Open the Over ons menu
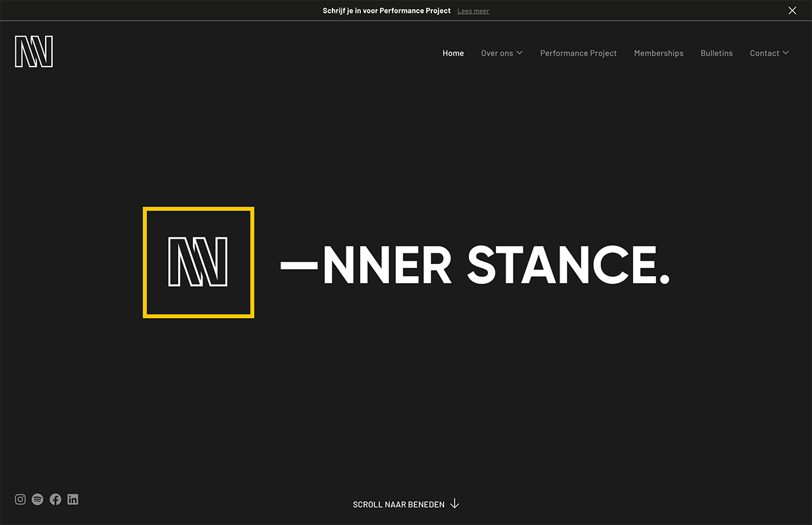The height and width of the screenshot is (525, 812). [497, 53]
